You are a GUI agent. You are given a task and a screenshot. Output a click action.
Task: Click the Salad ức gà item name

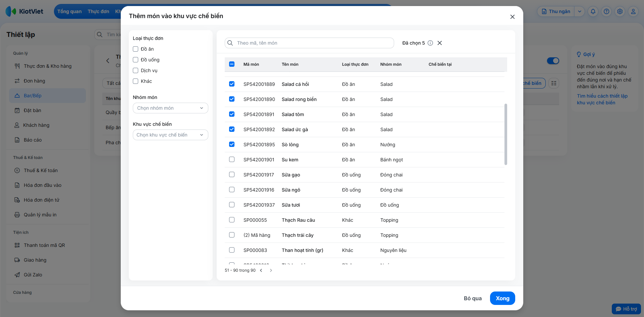(295, 129)
